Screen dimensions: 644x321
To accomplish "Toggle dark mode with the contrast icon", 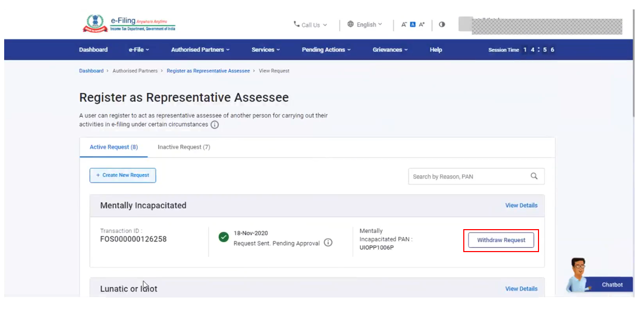I will point(441,24).
